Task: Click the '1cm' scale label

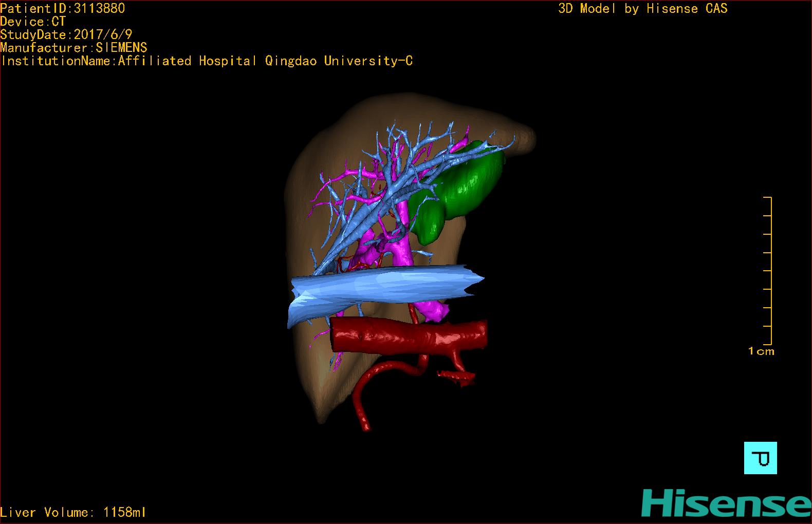Action: (x=761, y=351)
